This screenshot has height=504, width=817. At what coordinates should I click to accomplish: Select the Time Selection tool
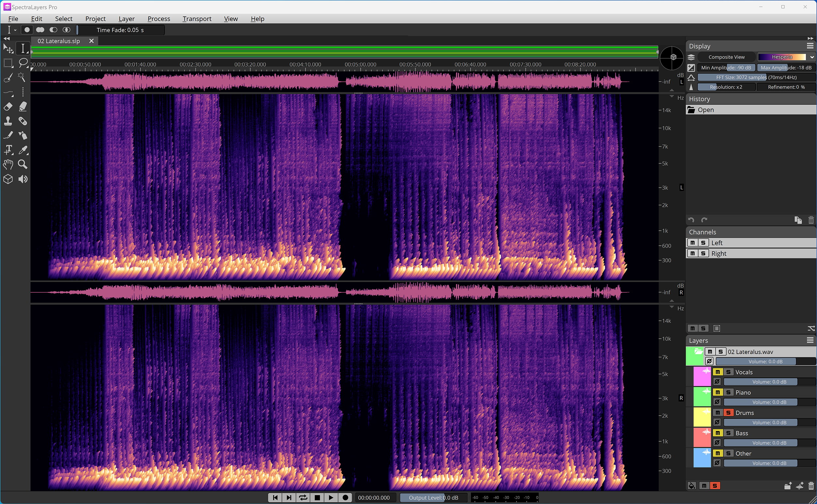tap(23, 49)
